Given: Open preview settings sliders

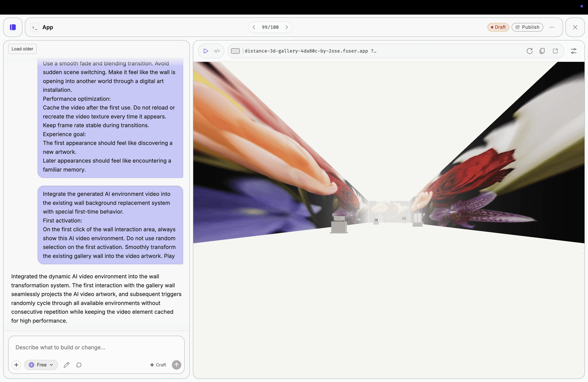Looking at the screenshot, I should point(573,51).
